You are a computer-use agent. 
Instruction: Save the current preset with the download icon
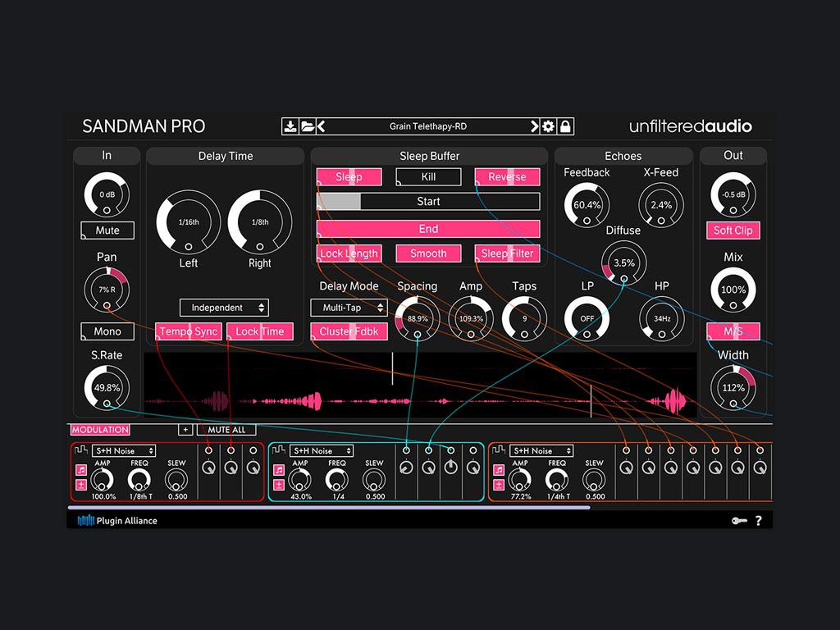coord(290,126)
